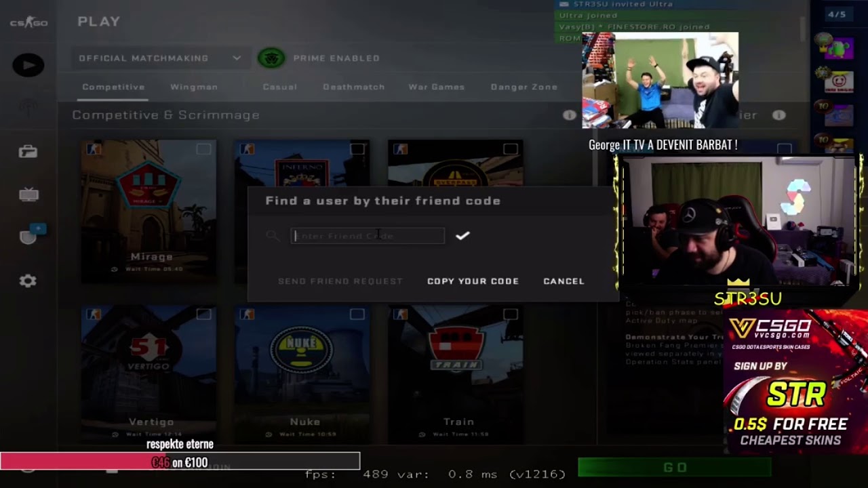The height and width of the screenshot is (488, 868).
Task: Open the Play section icon in sidebar
Action: pos(28,65)
